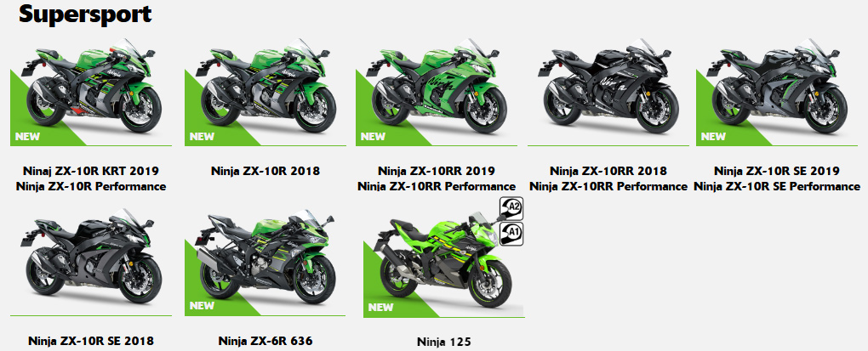This screenshot has width=868, height=351.
Task: Click the Ninja ZX-10R SE 2018 title
Action: tap(91, 341)
